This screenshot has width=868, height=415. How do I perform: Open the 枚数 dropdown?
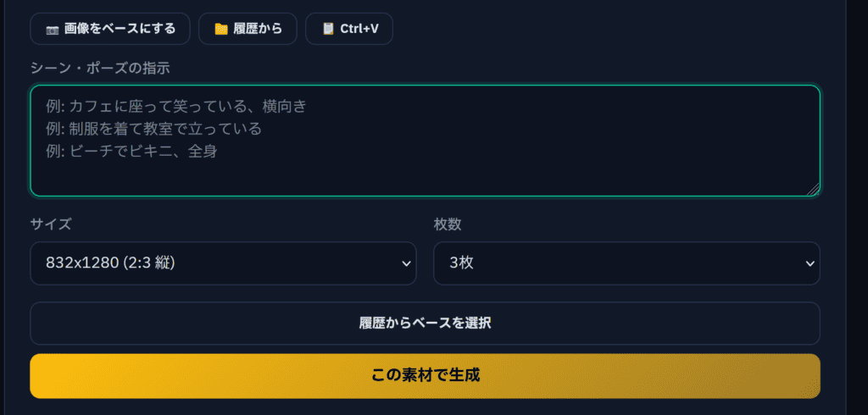coord(626,263)
